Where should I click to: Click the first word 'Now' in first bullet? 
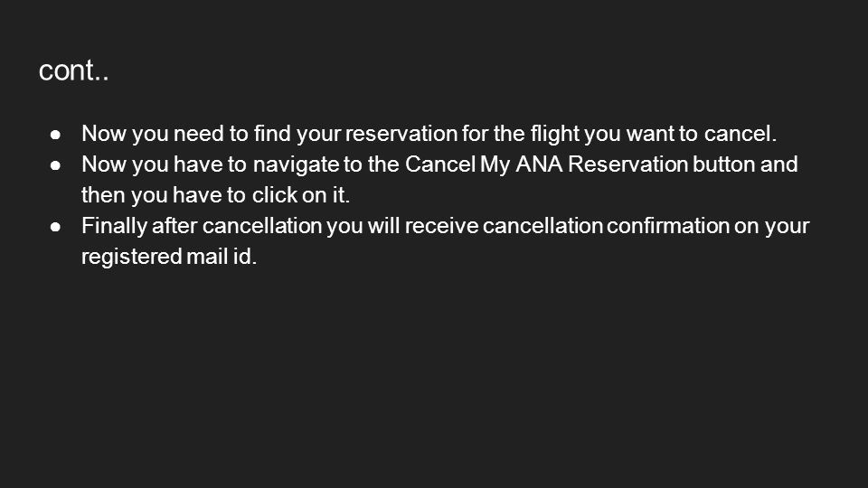tap(104, 134)
